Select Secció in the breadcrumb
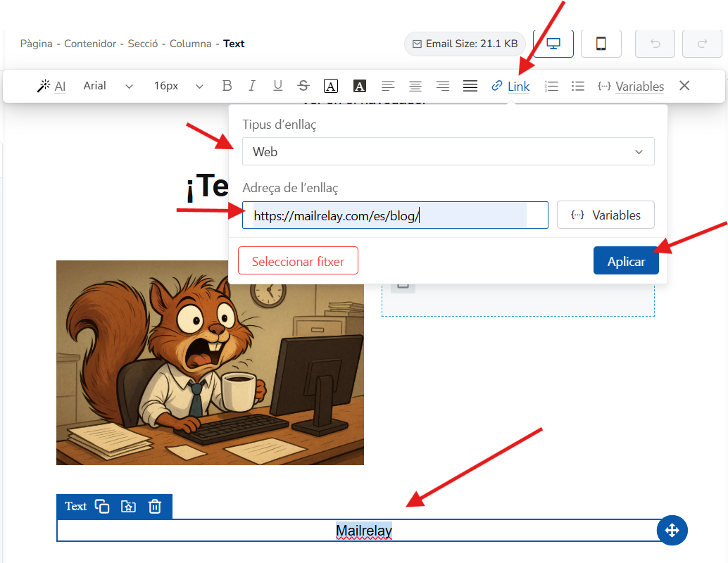Image resolution: width=728 pixels, height=563 pixels. tap(142, 44)
